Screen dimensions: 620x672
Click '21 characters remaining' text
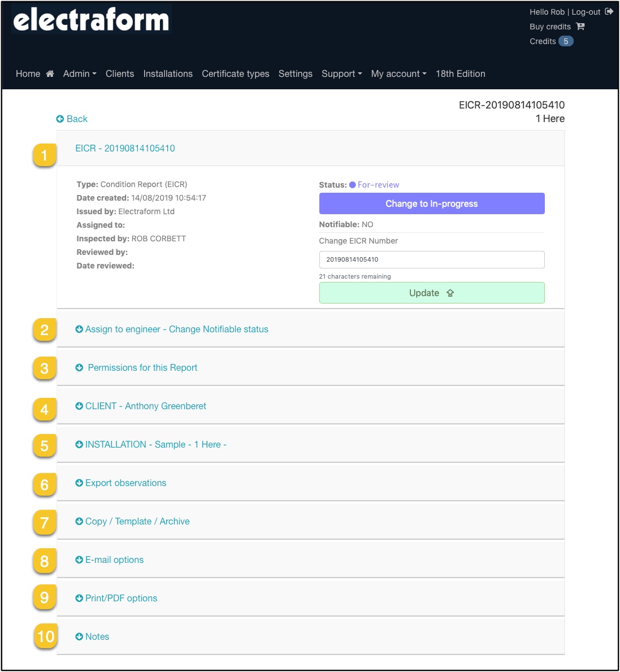click(x=355, y=276)
